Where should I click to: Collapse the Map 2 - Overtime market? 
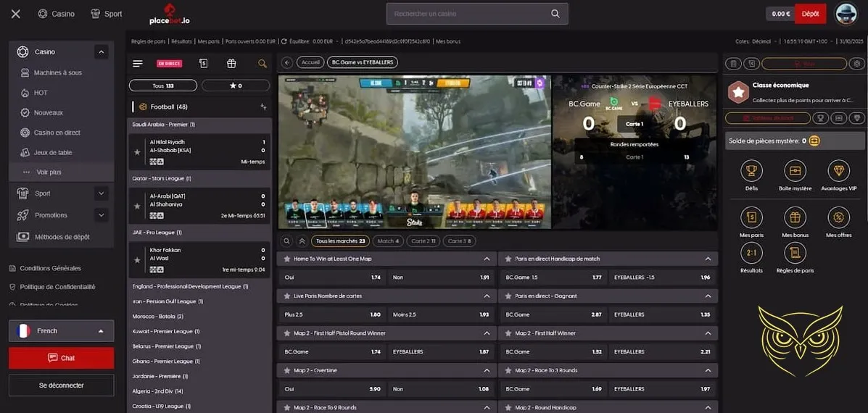tap(487, 370)
